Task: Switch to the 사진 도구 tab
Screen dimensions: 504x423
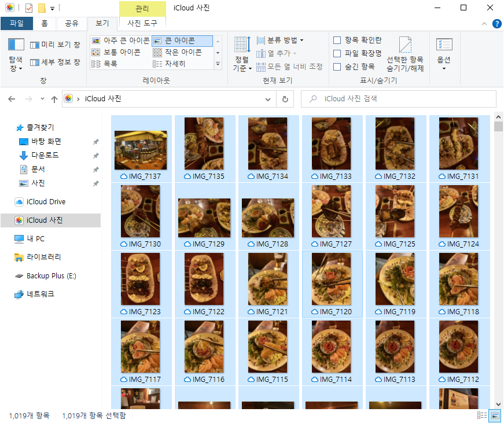Action: pos(142,23)
